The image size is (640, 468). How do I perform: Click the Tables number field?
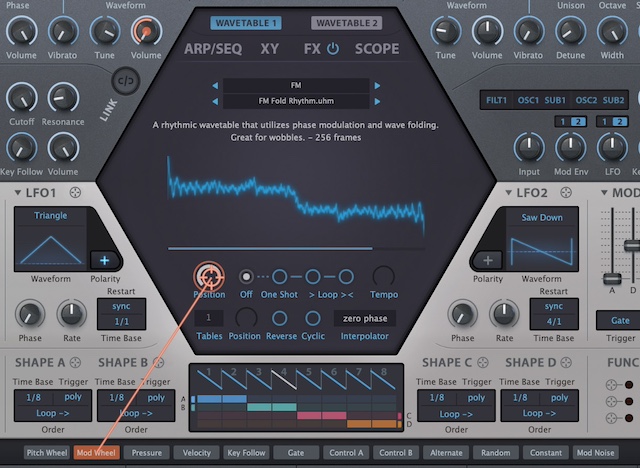(x=209, y=318)
